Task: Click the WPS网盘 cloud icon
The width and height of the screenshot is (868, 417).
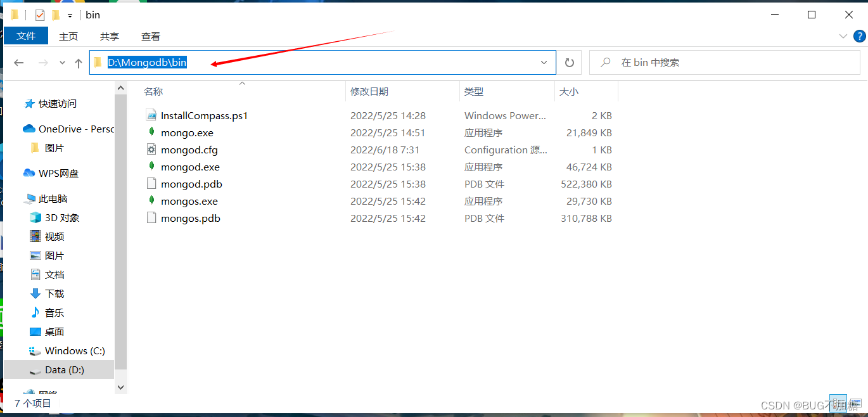Action: [29, 173]
